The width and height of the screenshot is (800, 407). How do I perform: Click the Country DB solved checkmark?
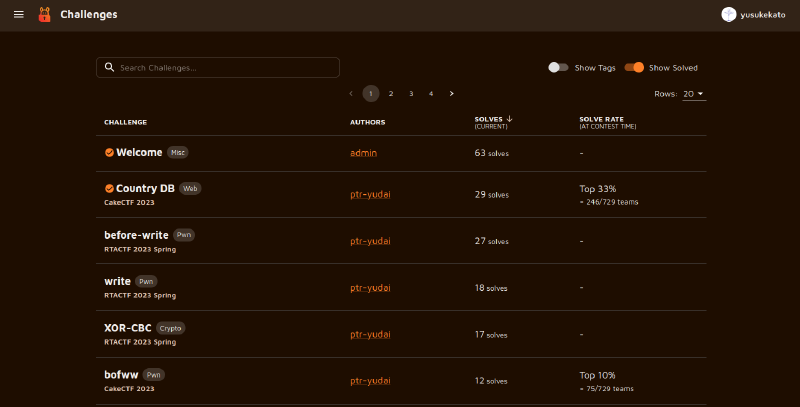click(109, 188)
